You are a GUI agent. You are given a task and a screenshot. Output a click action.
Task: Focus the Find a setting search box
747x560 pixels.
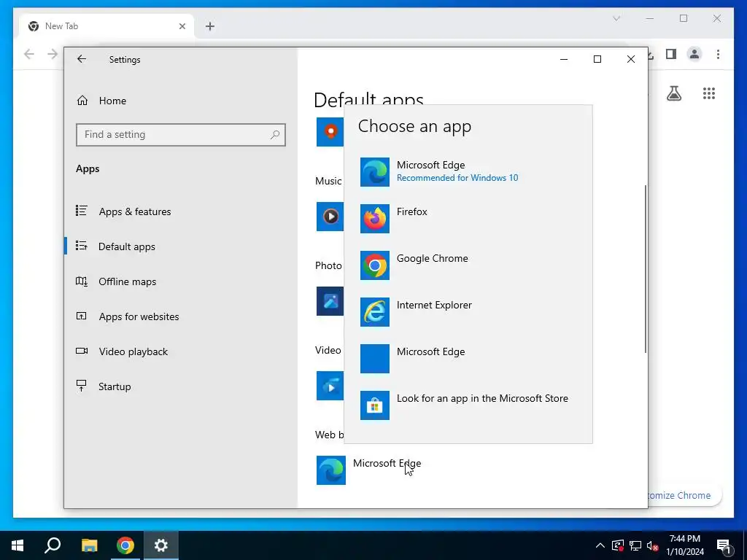(181, 135)
